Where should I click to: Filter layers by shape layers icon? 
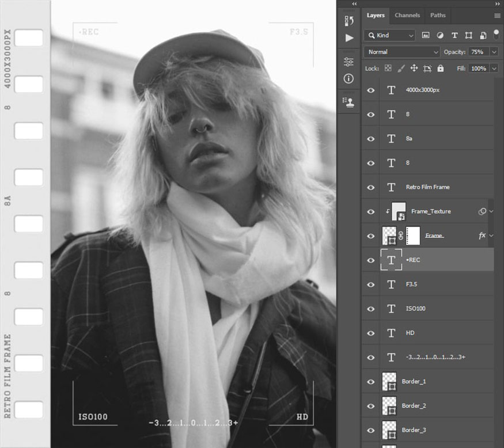point(469,35)
